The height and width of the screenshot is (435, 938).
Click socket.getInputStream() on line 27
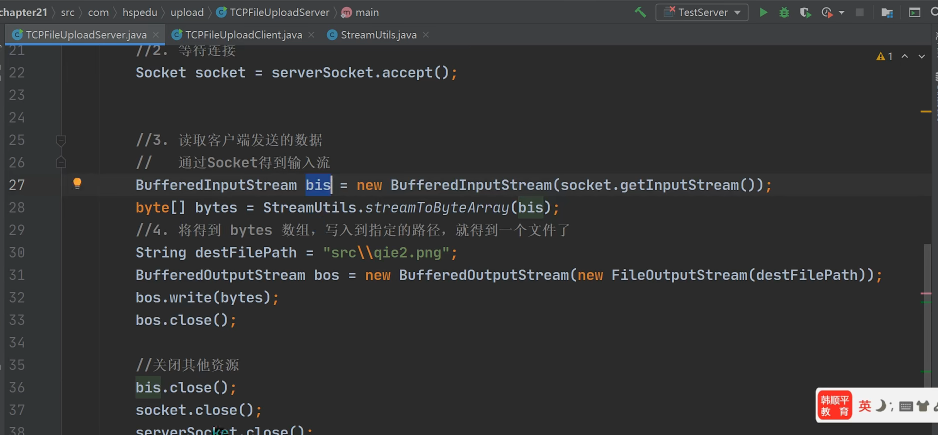tap(658, 185)
